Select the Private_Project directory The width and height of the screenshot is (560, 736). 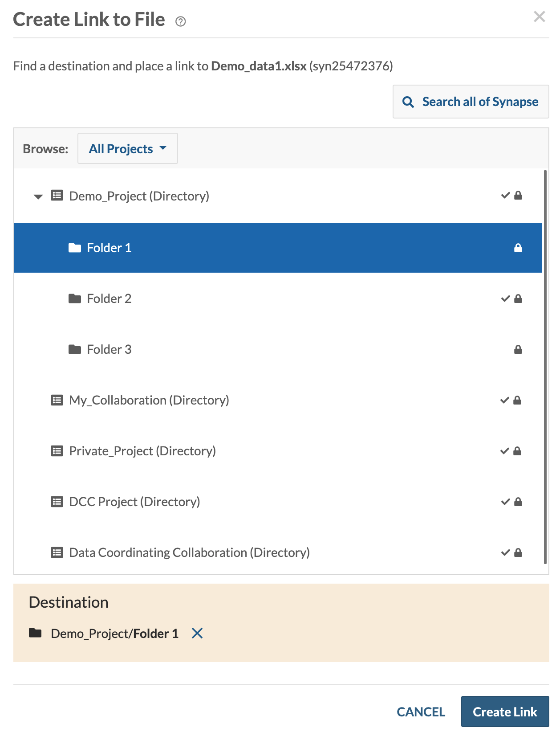(142, 451)
